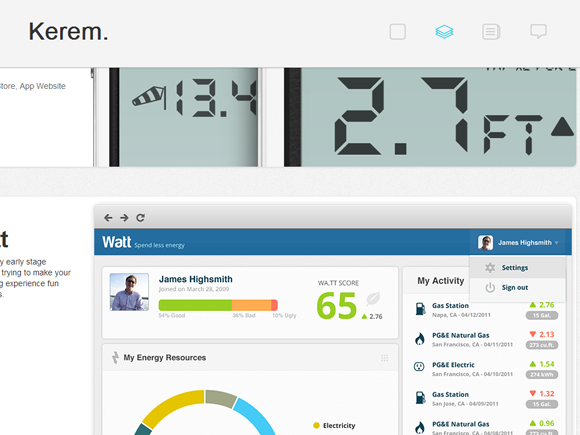Image resolution: width=580 pixels, height=435 pixels.
Task: Click the 273 cu.ft. badge at 2.13
Action: pos(542,345)
